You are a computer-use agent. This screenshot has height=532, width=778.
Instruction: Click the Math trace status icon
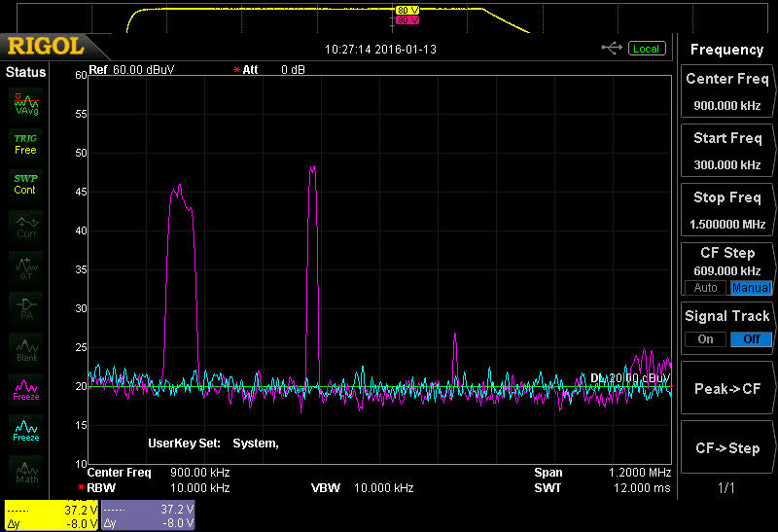(x=26, y=472)
